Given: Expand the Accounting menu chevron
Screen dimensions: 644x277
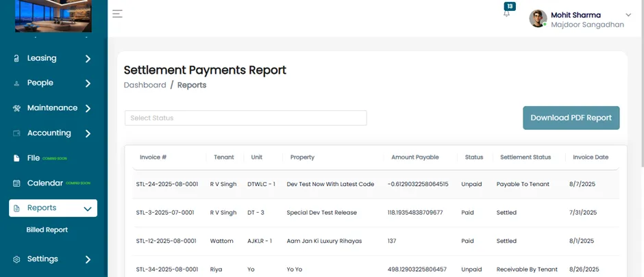Looking at the screenshot, I should coord(88,133).
